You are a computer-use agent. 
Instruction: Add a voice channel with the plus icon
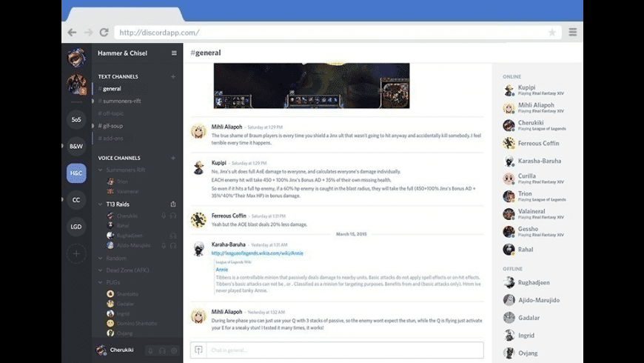pos(173,158)
